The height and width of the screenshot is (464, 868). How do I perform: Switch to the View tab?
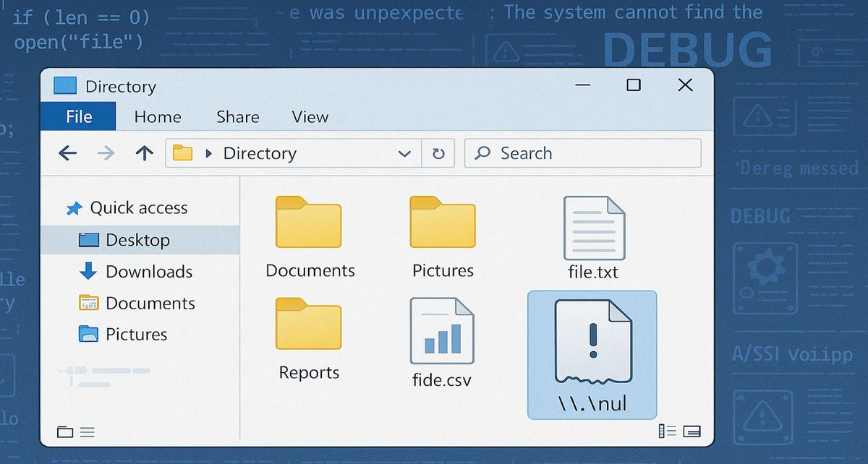[310, 116]
